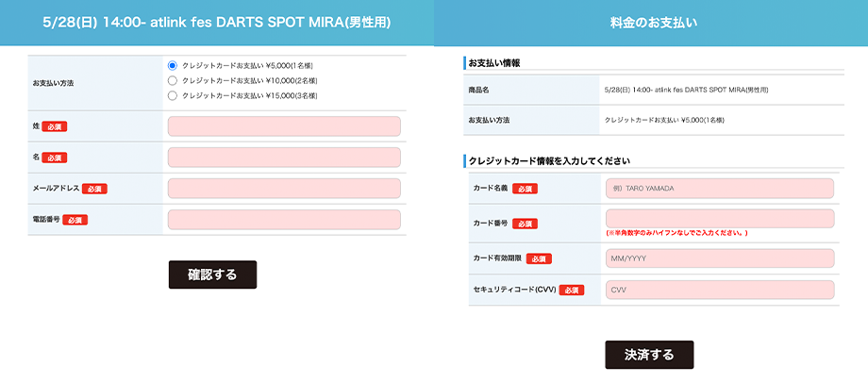Focus the 電話番号 input field
This screenshot has width=868, height=383.
pos(284,219)
